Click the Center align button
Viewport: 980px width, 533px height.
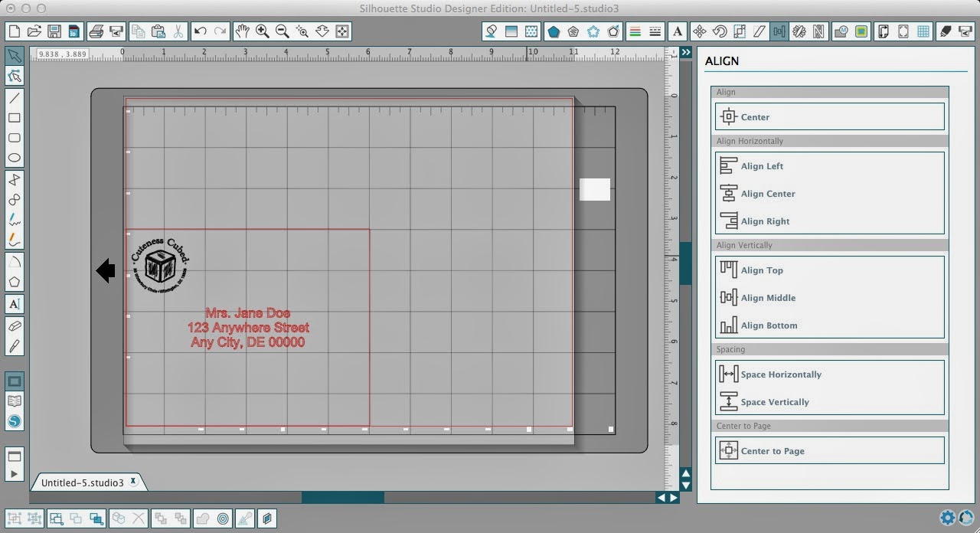tap(830, 117)
